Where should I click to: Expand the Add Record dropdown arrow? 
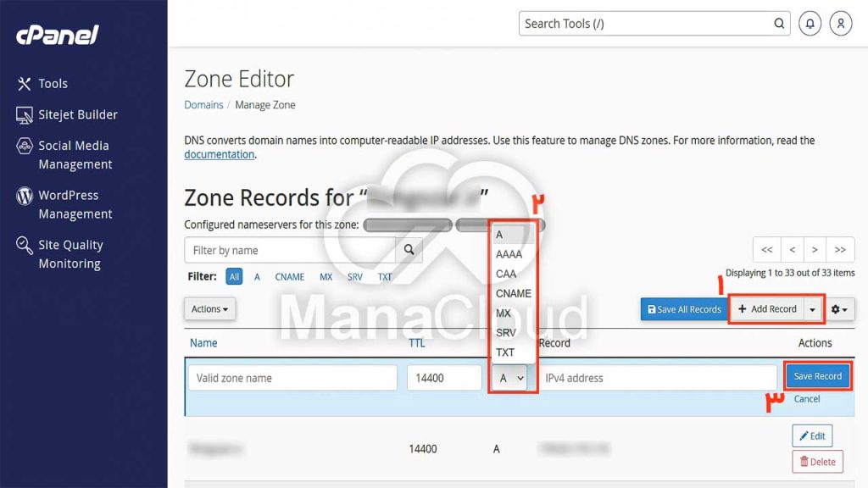pos(813,309)
